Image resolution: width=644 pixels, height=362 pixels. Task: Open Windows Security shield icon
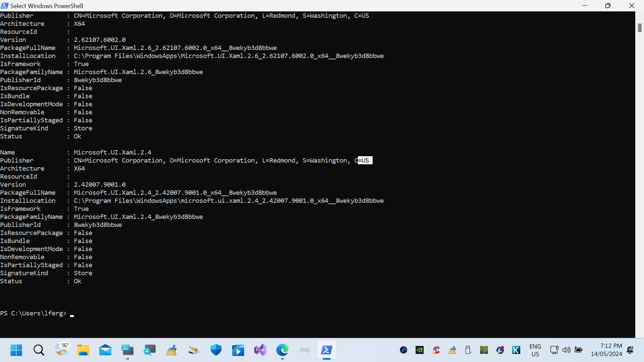pos(216,350)
